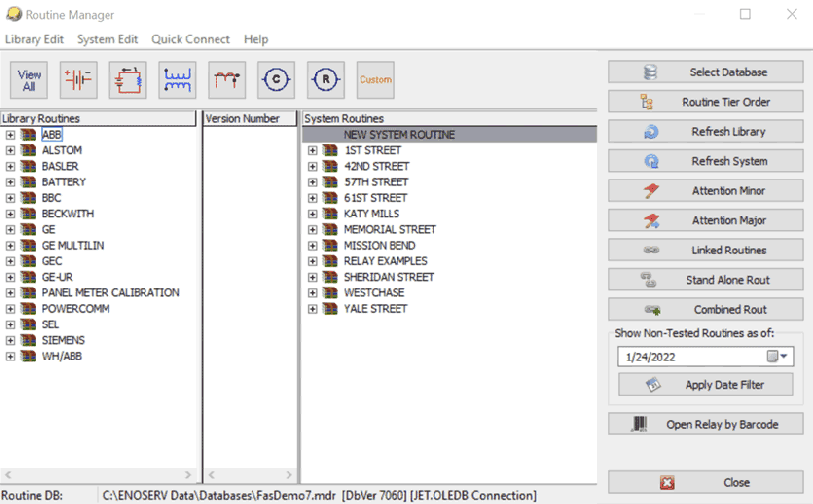Image resolution: width=813 pixels, height=504 pixels.
Task: Select the POWERCOMM library item
Action: click(x=76, y=308)
